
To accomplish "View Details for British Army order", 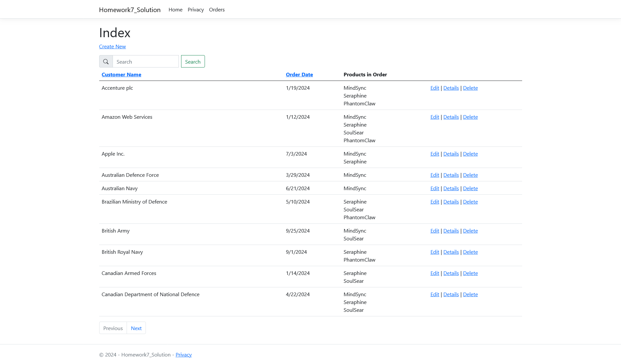I will click(451, 231).
